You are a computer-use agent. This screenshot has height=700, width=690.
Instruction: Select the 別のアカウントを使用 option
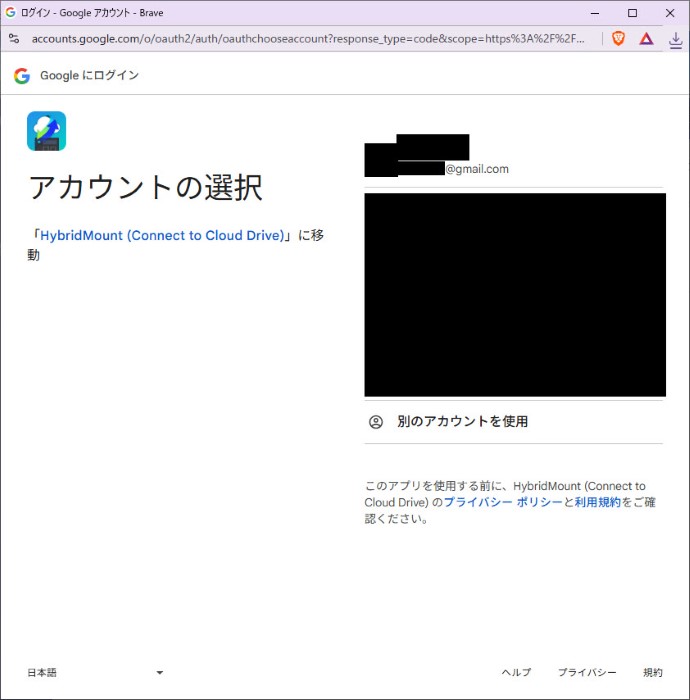462,422
